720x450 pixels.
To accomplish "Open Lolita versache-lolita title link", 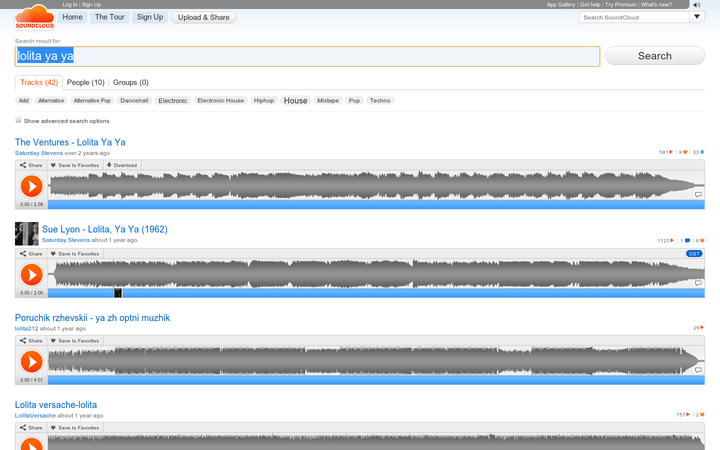I will click(56, 405).
